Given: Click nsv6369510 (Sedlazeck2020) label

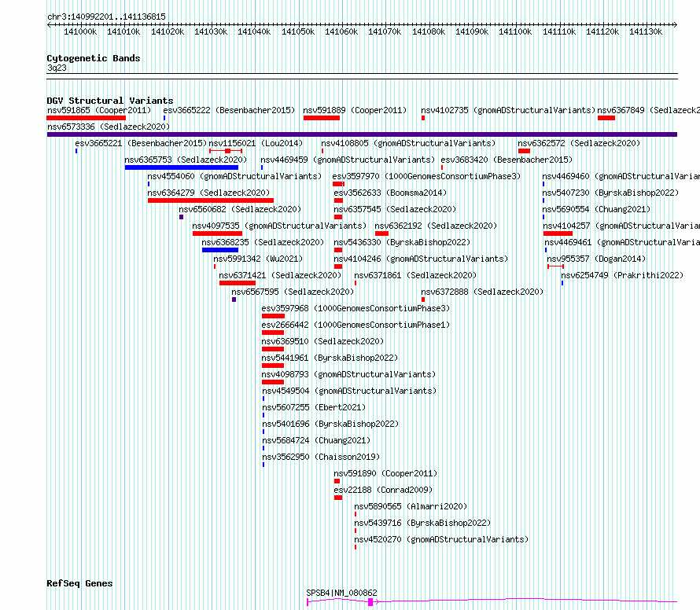Looking at the screenshot, I should pos(322,341).
